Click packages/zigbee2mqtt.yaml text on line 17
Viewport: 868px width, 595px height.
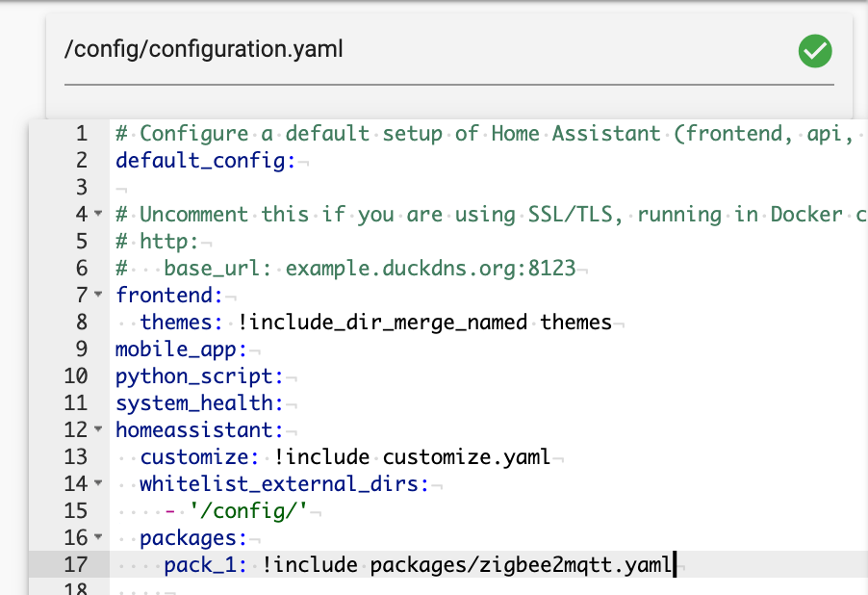(520, 565)
